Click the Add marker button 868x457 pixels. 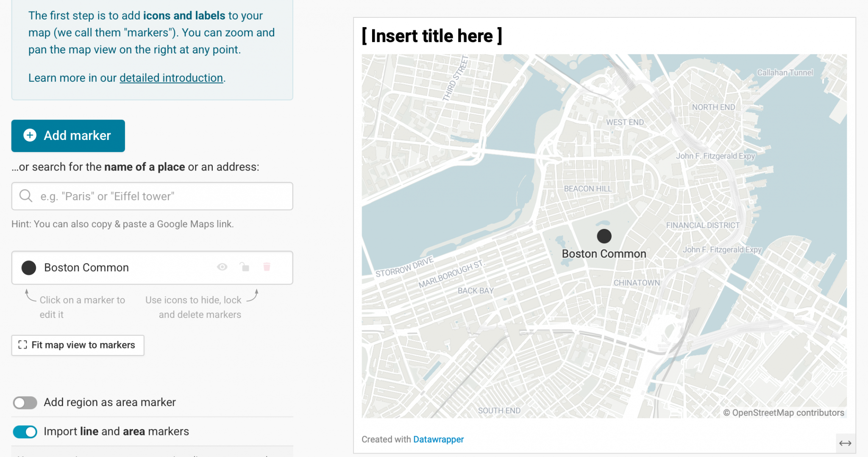pos(68,136)
